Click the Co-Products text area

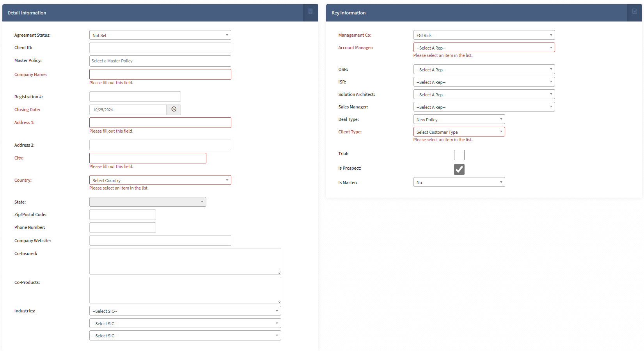[185, 290]
